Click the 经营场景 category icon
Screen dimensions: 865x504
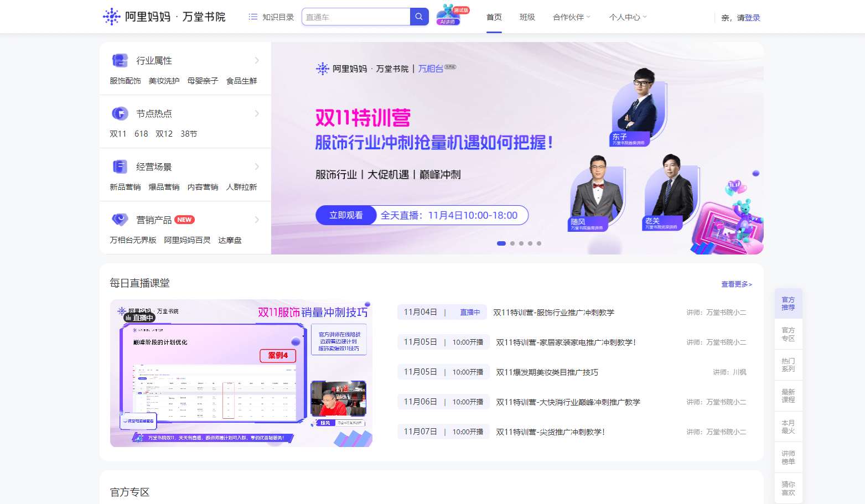pos(120,167)
